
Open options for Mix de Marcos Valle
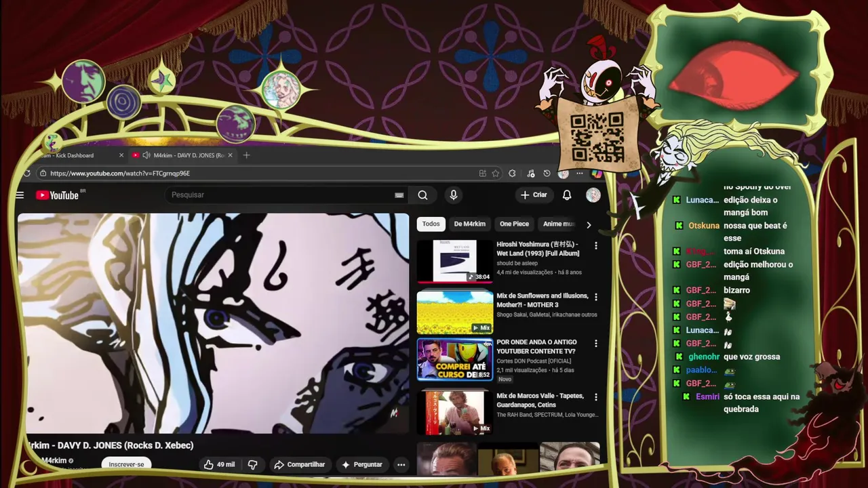tap(596, 396)
